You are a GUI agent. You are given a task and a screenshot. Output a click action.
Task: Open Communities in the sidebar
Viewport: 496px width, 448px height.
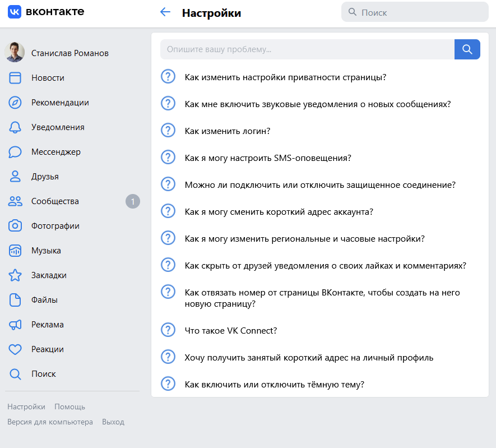pos(55,201)
